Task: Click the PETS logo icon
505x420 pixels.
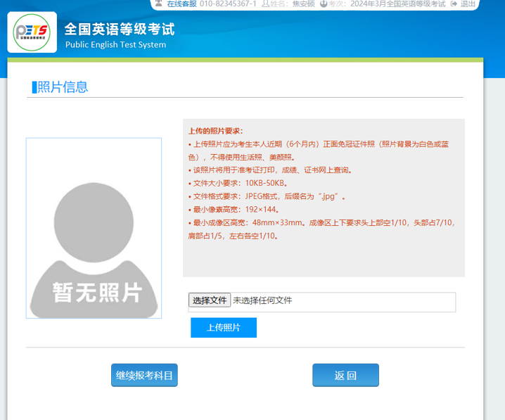Action: click(32, 32)
